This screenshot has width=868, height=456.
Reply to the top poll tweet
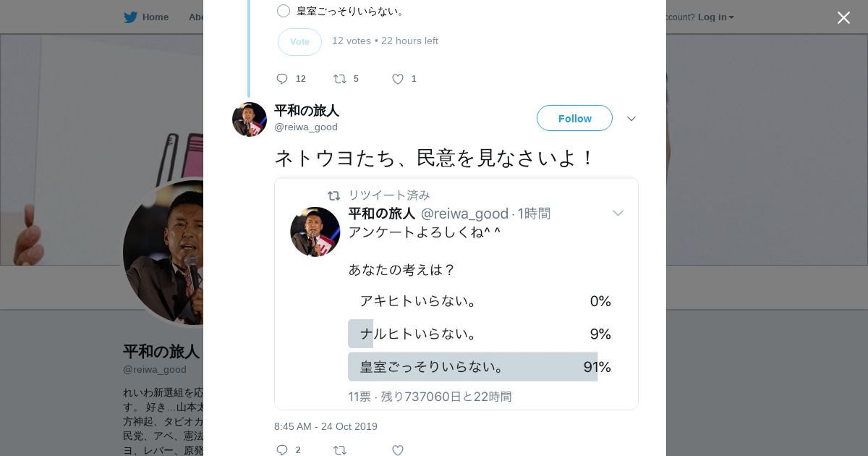click(x=283, y=79)
